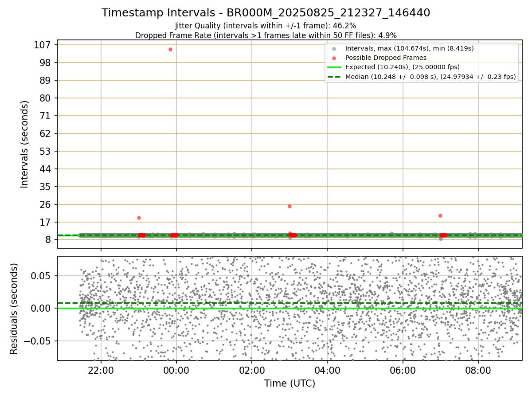Click legend entry 'Possible Dropped Frames'

[386, 58]
